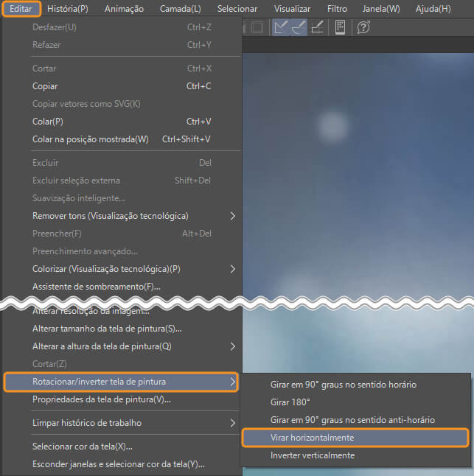Expand Remover tons submenu arrow

pyautogui.click(x=233, y=216)
